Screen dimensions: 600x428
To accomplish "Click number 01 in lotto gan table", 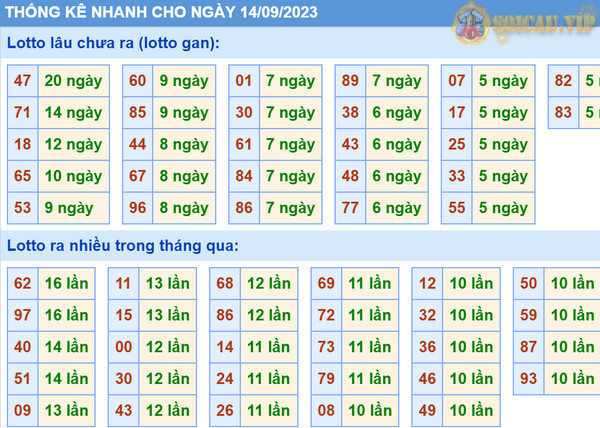I will [244, 81].
